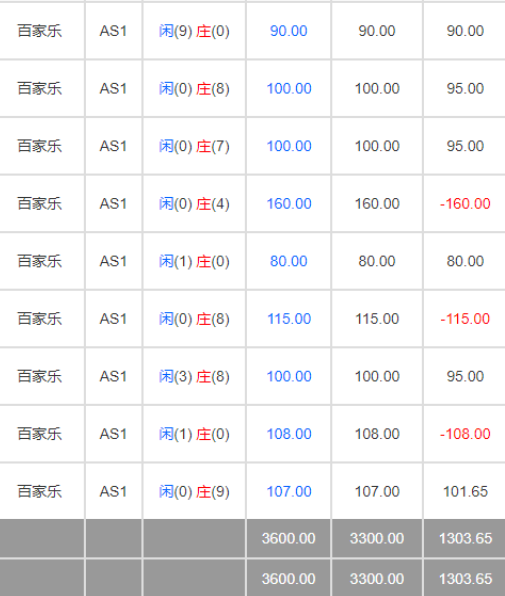Click the blue 107.00 bet amount
This screenshot has height=596, width=505.
pyautogui.click(x=289, y=492)
